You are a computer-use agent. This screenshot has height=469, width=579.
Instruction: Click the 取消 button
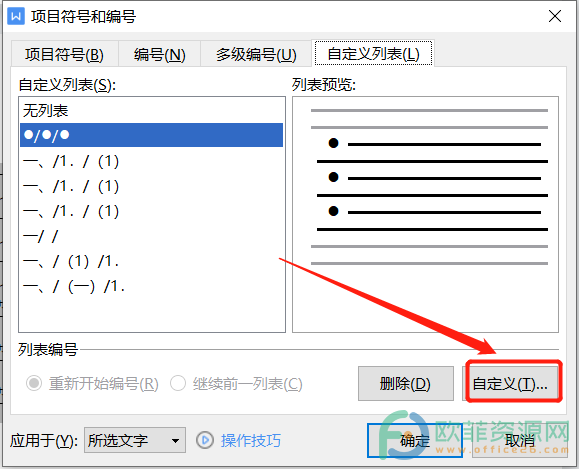[520, 440]
